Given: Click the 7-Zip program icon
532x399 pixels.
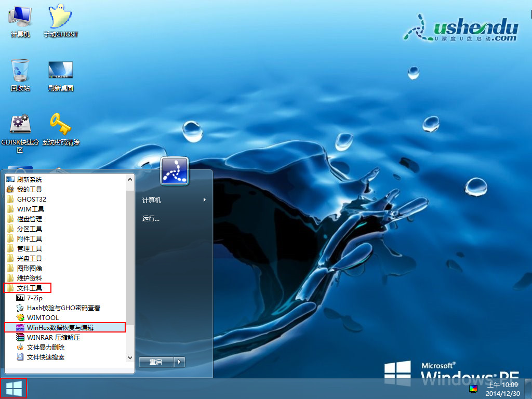Looking at the screenshot, I should (x=20, y=298).
